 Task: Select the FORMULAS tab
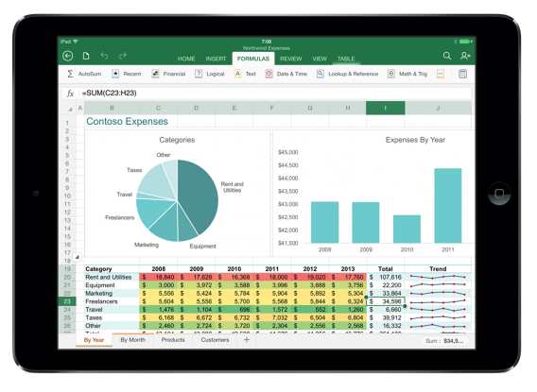(253, 59)
